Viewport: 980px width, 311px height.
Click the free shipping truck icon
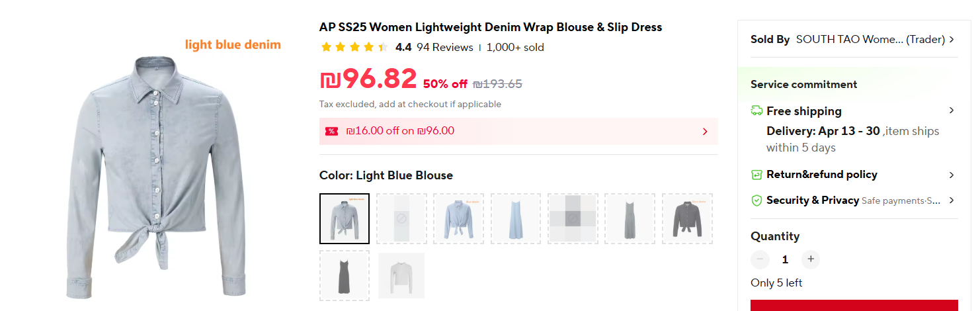tap(757, 111)
